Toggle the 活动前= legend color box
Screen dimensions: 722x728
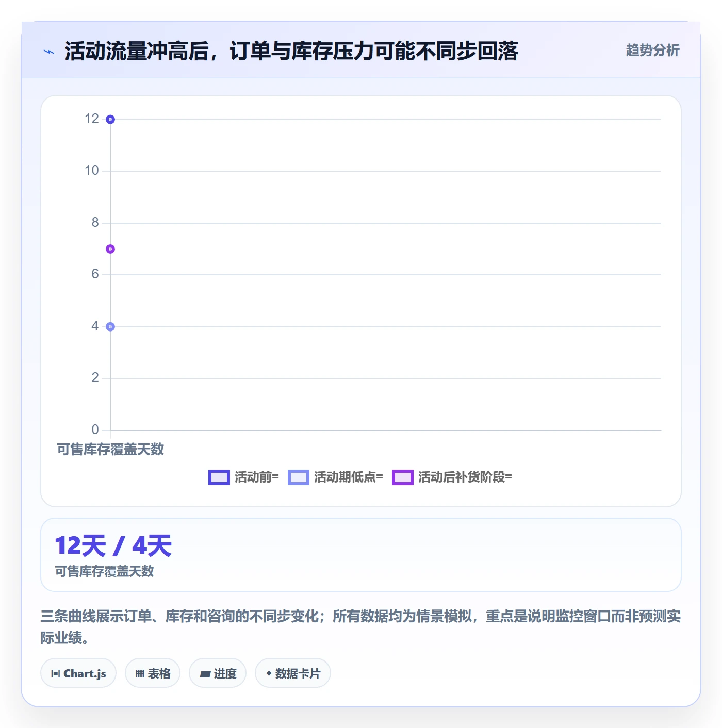click(219, 477)
